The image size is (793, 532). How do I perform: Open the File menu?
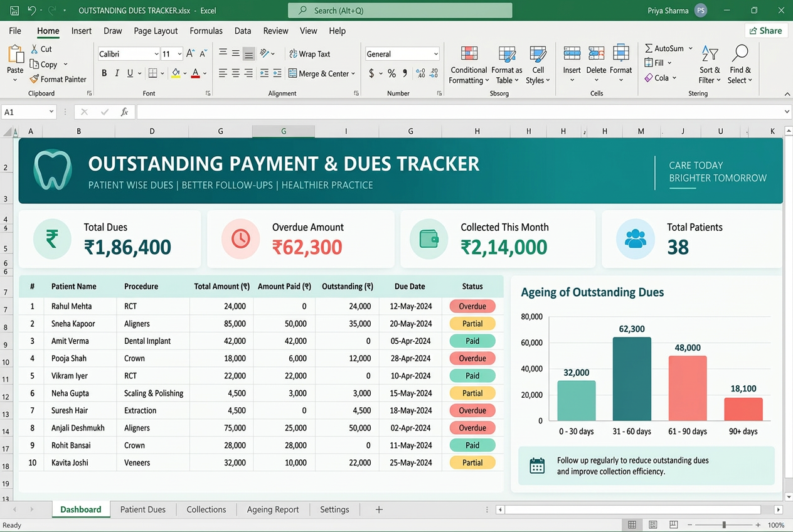(15, 31)
